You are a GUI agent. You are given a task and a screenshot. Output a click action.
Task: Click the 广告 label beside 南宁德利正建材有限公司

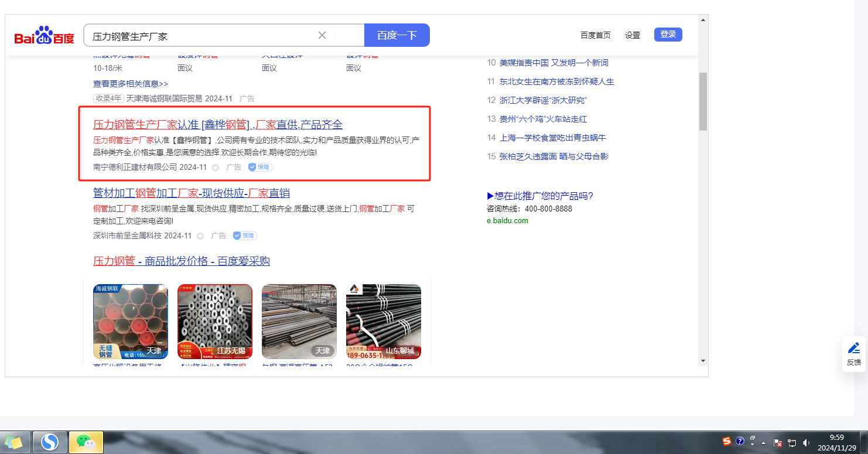pos(234,167)
